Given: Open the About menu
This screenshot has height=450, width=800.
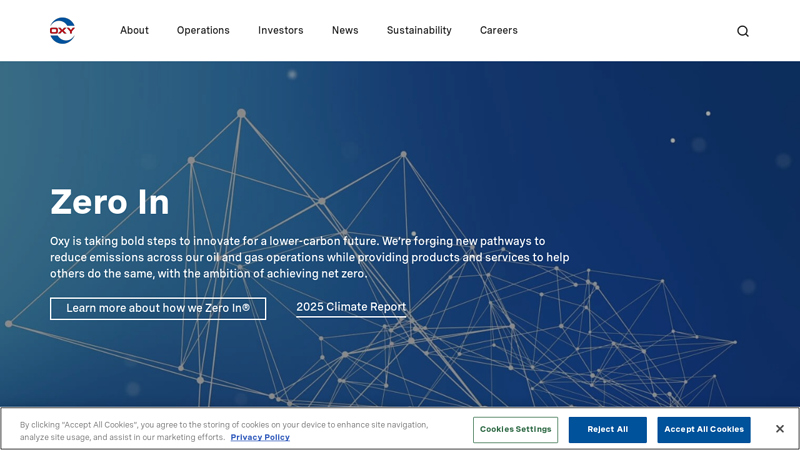Looking at the screenshot, I should tap(134, 30).
